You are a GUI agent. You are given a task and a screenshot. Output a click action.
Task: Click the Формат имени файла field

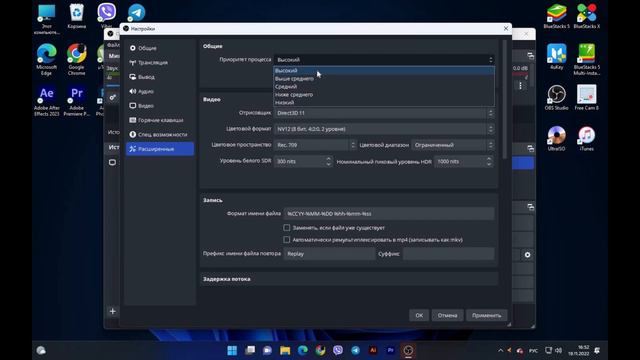pos(389,213)
